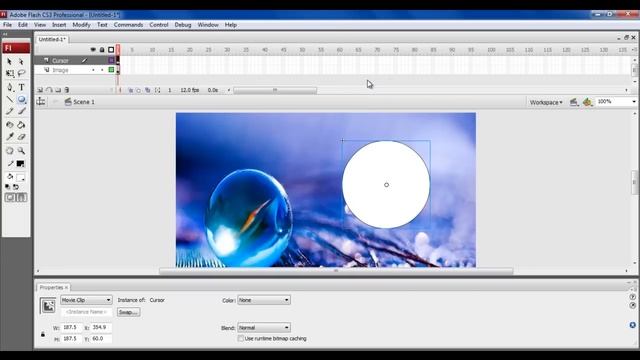Toggle Onion Skin in timeline
The height and width of the screenshot is (360, 640).
click(131, 90)
